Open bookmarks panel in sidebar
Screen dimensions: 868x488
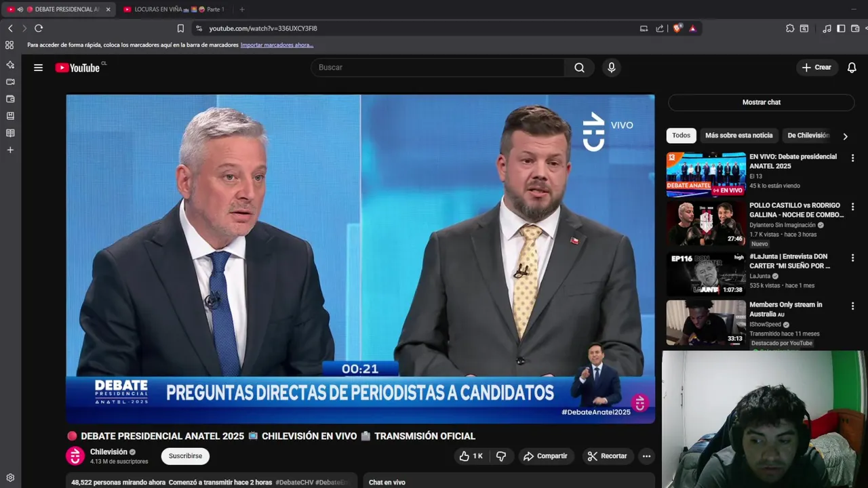[x=10, y=116]
